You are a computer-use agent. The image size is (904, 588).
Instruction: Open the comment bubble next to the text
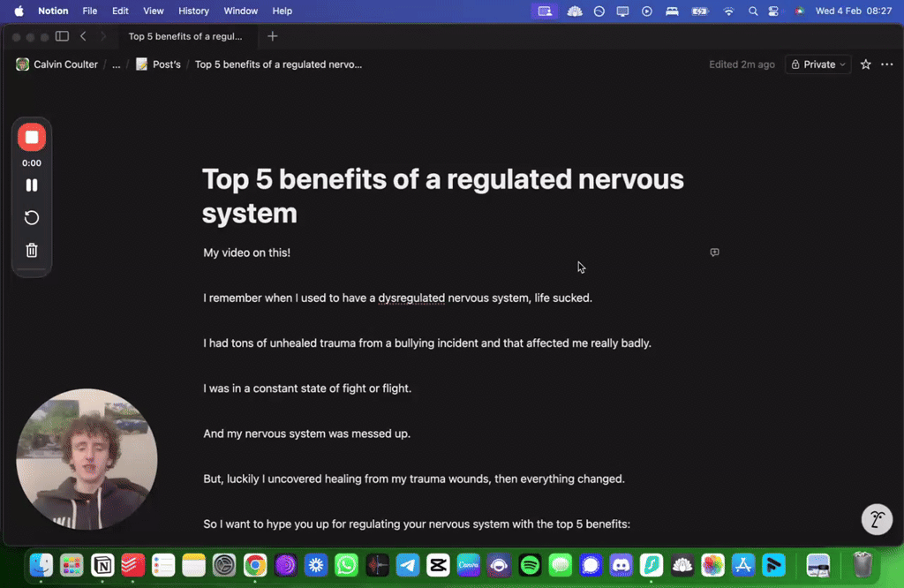(x=714, y=253)
